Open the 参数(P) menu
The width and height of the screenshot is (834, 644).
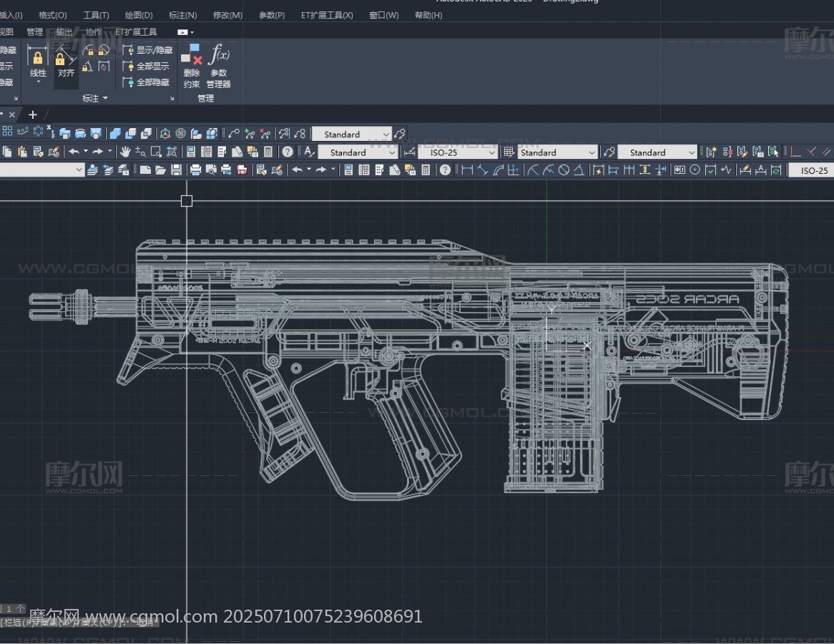272,15
